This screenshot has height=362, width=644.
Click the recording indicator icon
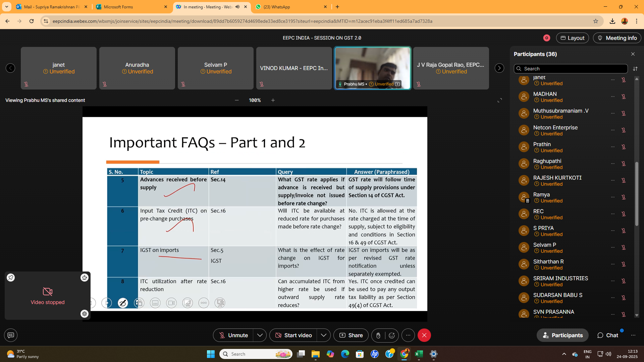[547, 38]
